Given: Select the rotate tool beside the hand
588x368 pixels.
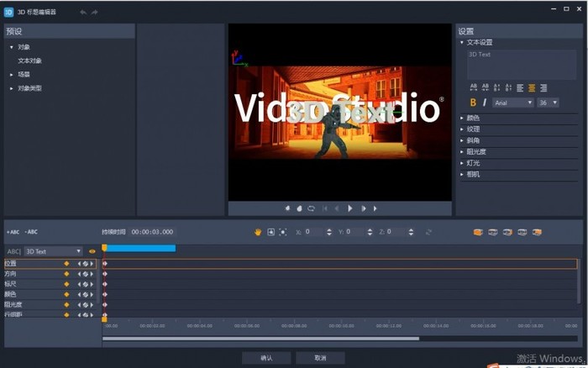Looking at the screenshot, I should [x=270, y=232].
